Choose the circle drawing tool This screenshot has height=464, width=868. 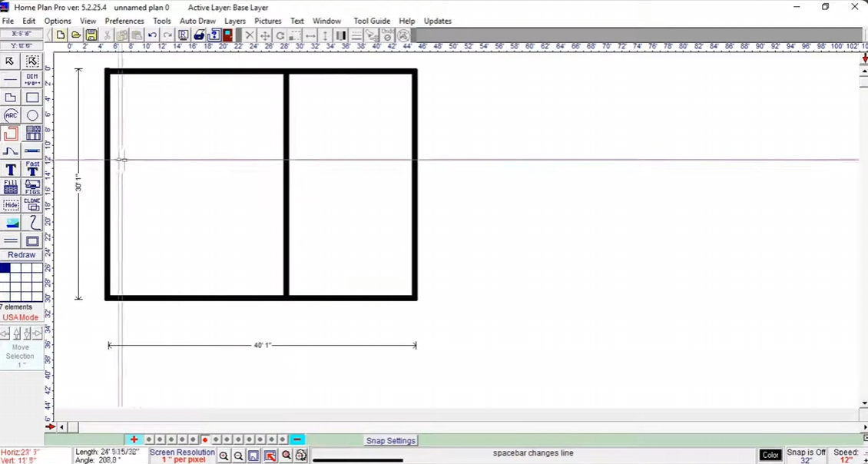pos(32,115)
